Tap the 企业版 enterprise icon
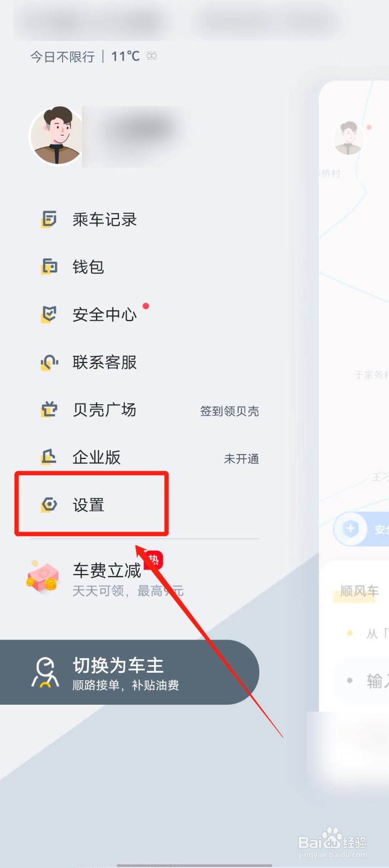The image size is (389, 868). (x=49, y=457)
